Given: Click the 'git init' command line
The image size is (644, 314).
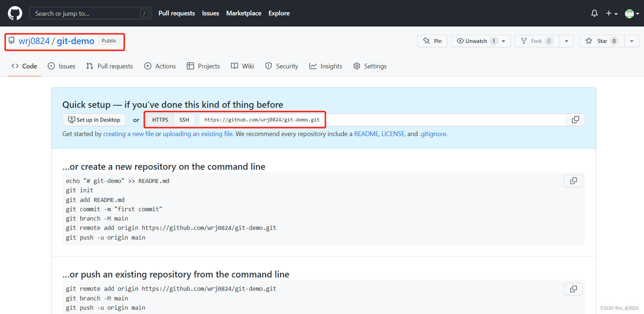Looking at the screenshot, I should (x=80, y=190).
